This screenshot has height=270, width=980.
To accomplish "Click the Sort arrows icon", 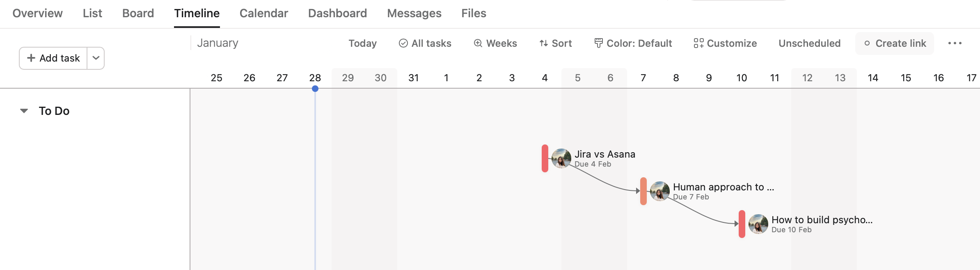I will (544, 43).
